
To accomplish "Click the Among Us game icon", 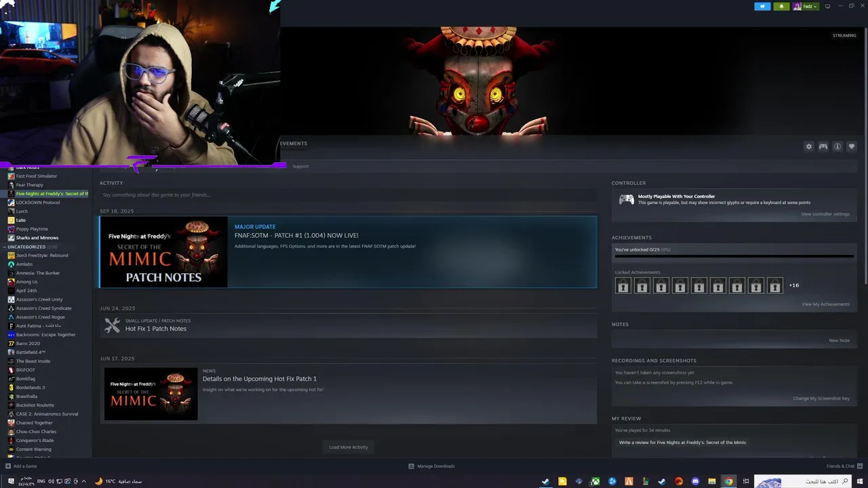I will pos(11,282).
